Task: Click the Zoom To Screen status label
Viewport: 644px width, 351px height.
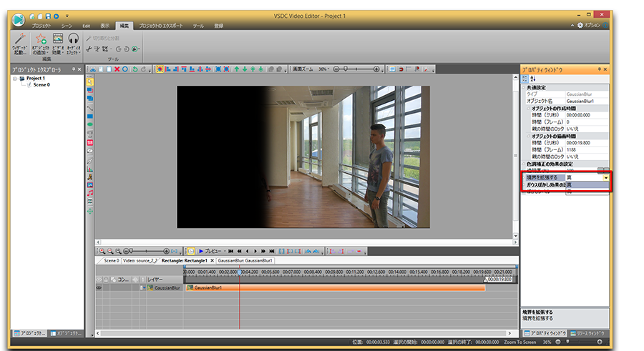Action: [x=520, y=342]
